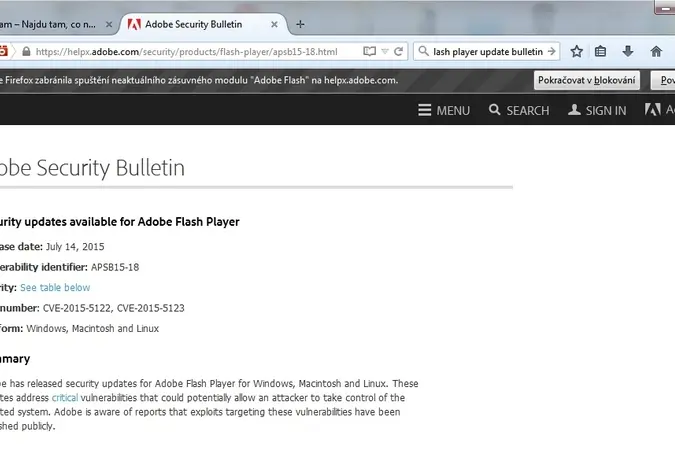Viewport: 675px width, 450px height.
Task: Minimize the Firefox window
Action: [665, 8]
